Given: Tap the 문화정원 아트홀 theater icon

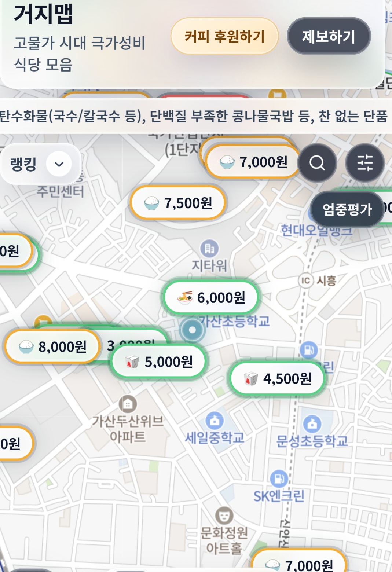Looking at the screenshot, I should point(224,516).
